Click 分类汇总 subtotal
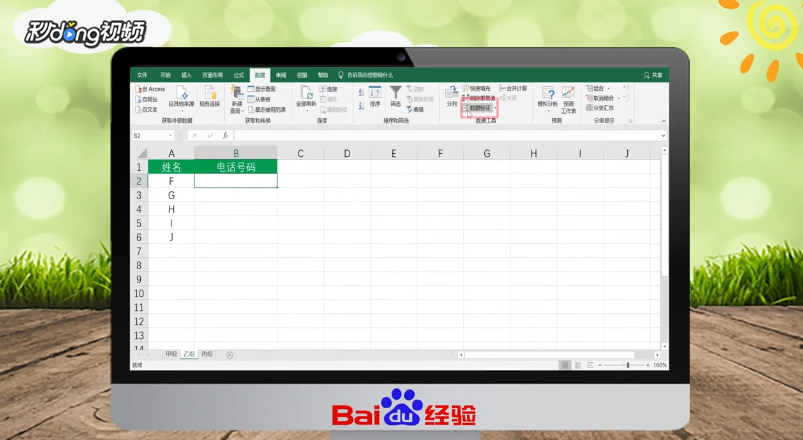803x440 pixels. click(600, 108)
